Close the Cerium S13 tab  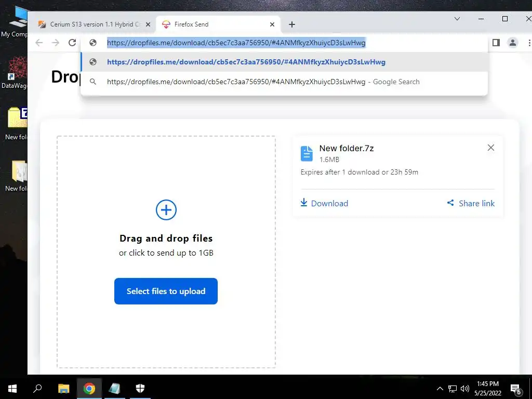148,24
